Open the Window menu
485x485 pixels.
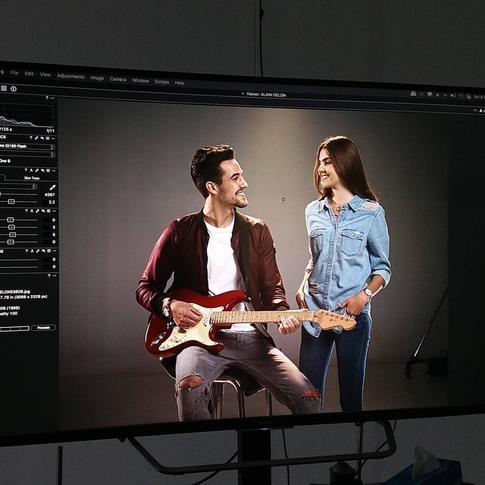point(140,81)
